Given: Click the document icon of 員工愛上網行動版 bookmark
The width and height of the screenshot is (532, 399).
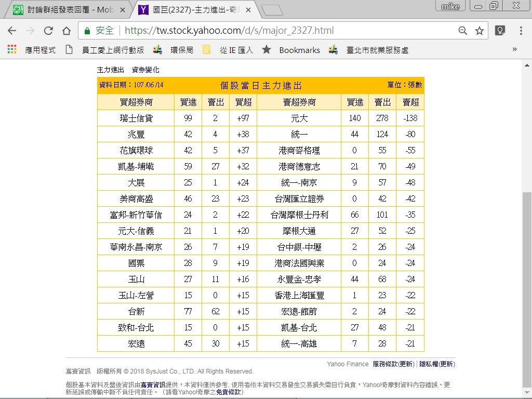Looking at the screenshot, I should coord(69,49).
